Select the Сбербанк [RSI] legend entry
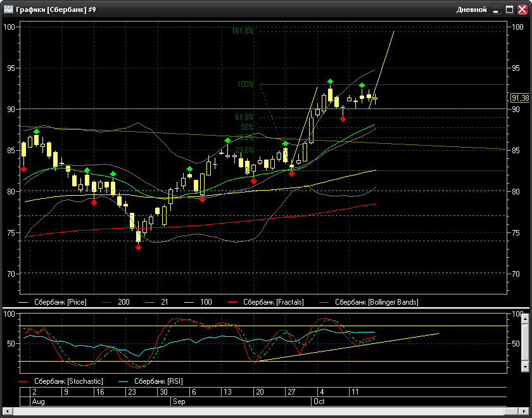532x418 pixels. 158,381
